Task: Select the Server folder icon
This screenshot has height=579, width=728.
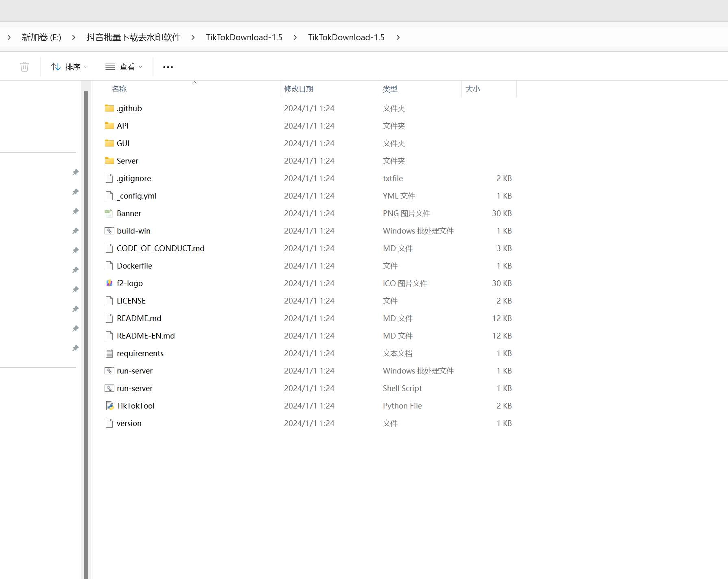Action: 109,161
